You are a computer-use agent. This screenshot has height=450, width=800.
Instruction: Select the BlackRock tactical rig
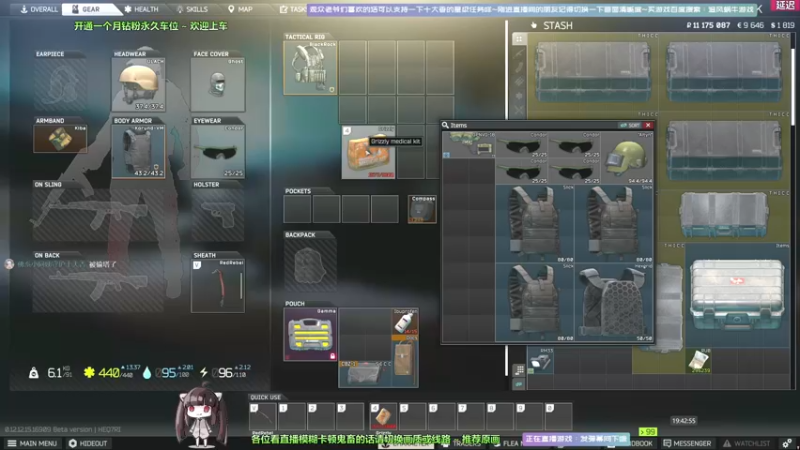310,68
